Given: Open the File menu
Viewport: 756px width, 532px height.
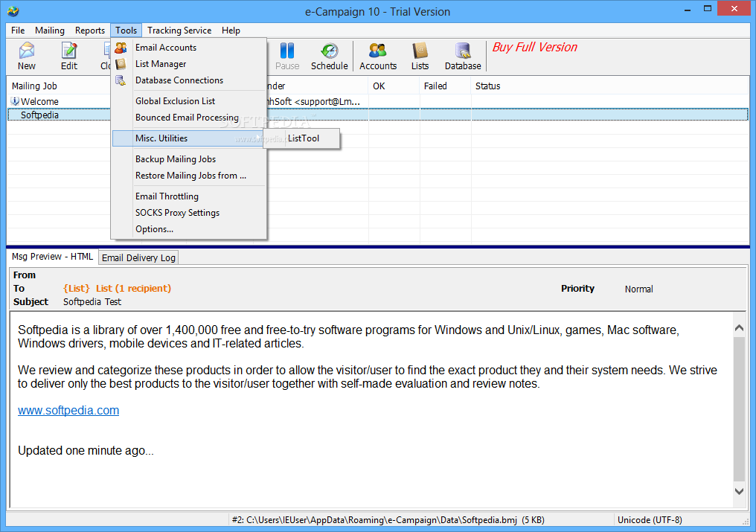Looking at the screenshot, I should pos(18,30).
